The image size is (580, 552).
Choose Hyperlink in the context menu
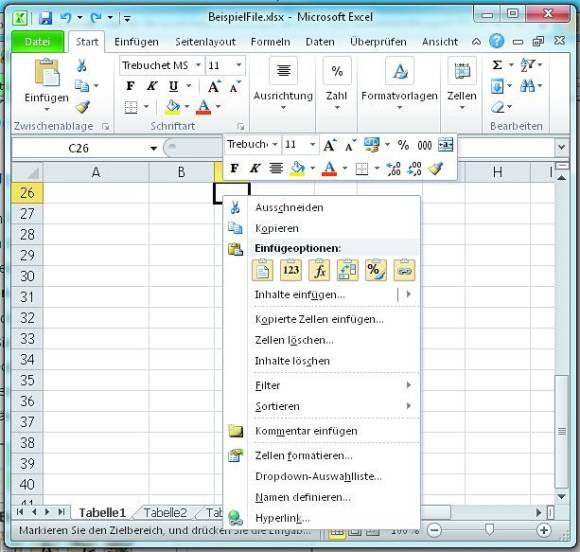click(x=322, y=518)
